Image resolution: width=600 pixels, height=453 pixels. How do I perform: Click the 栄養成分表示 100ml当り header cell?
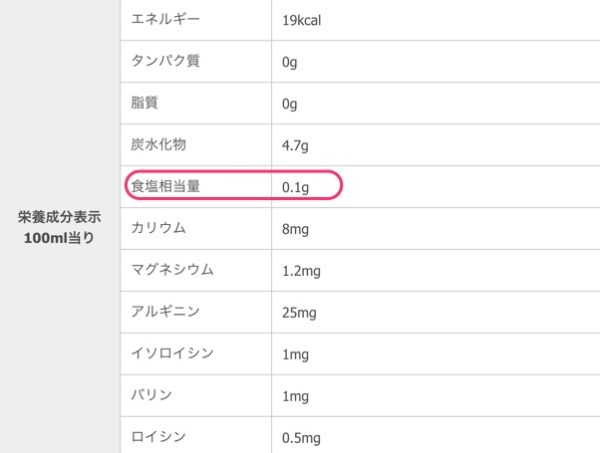click(59, 227)
